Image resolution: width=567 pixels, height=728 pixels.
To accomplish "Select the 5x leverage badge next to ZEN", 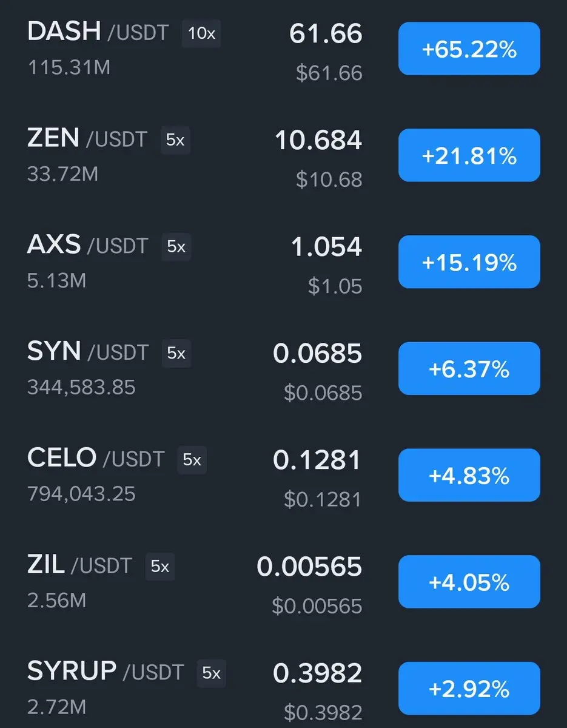I will [x=175, y=140].
